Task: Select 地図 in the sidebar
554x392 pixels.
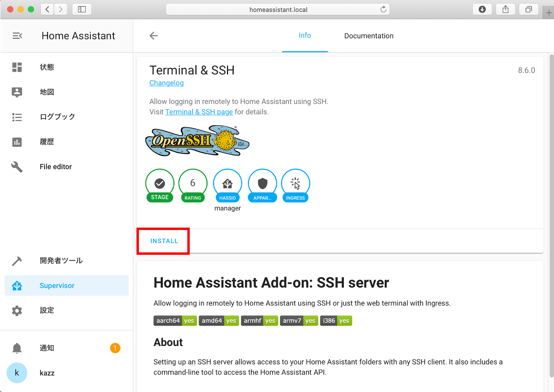Action: pyautogui.click(x=66, y=92)
